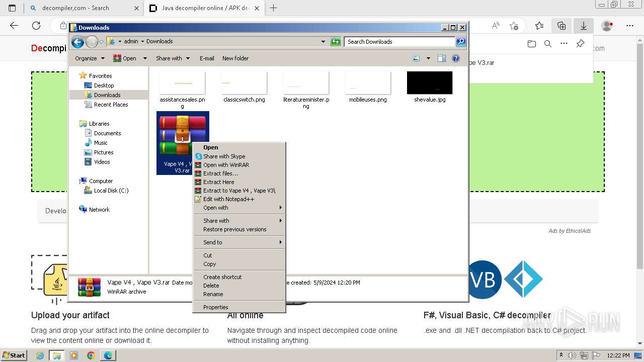Select shevalue.jpg thumbnail
The width and height of the screenshot is (644, 362).
430,83
